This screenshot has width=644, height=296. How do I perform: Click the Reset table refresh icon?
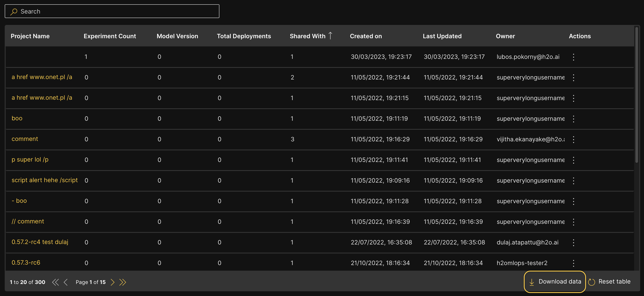(591, 282)
